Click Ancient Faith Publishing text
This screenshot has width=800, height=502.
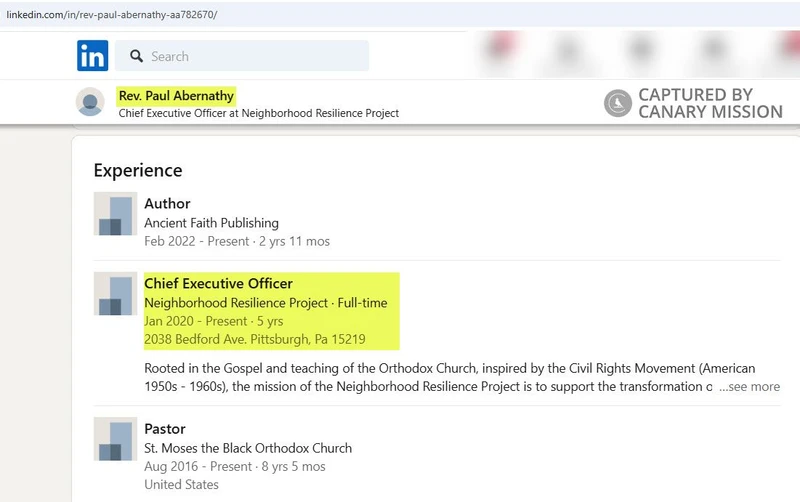(211, 223)
